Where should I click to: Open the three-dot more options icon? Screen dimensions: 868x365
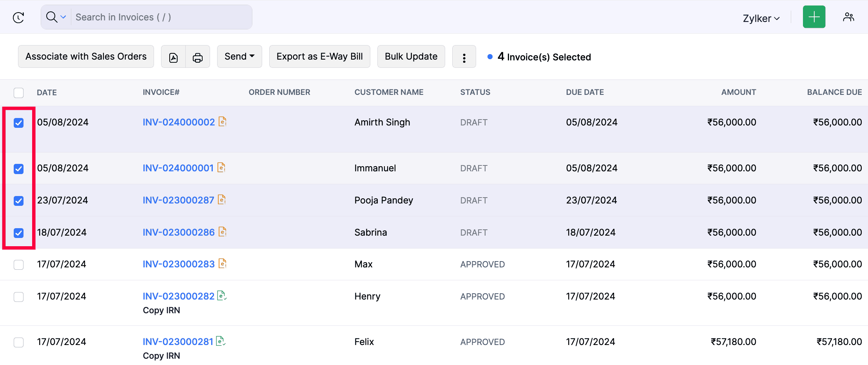pos(464,56)
